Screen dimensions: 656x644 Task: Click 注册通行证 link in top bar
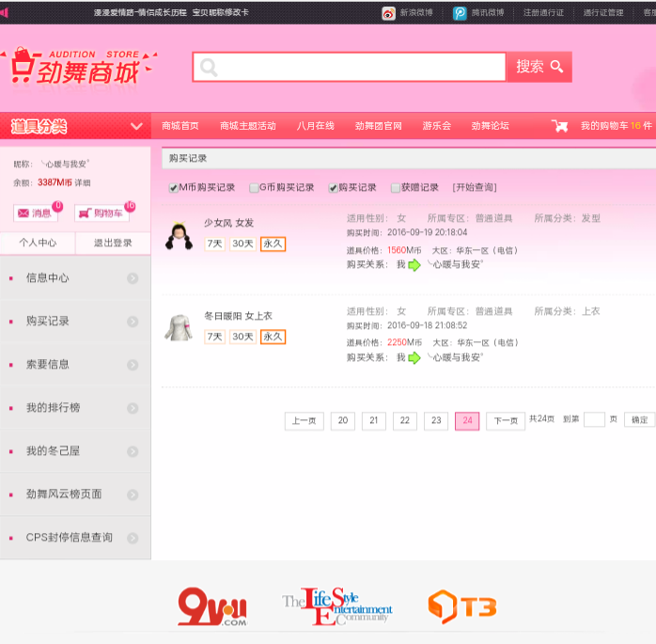(x=543, y=13)
